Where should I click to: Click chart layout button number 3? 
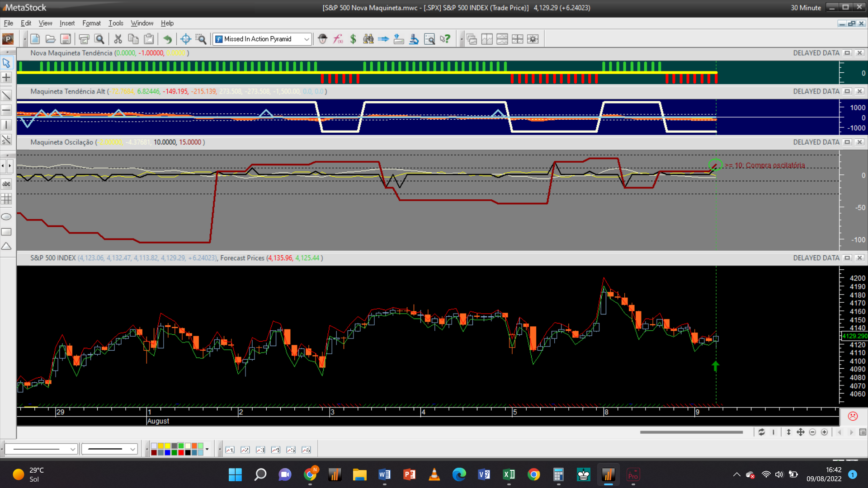click(260, 450)
